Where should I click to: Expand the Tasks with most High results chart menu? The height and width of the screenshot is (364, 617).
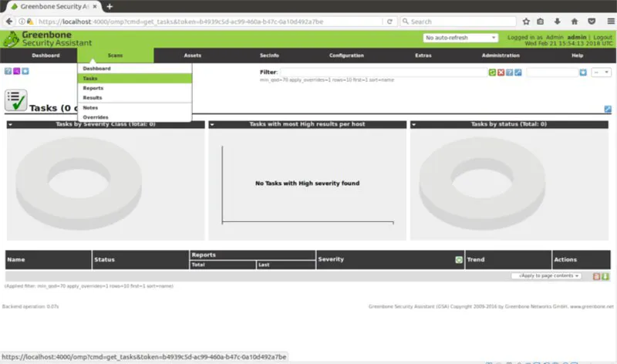[x=212, y=125]
